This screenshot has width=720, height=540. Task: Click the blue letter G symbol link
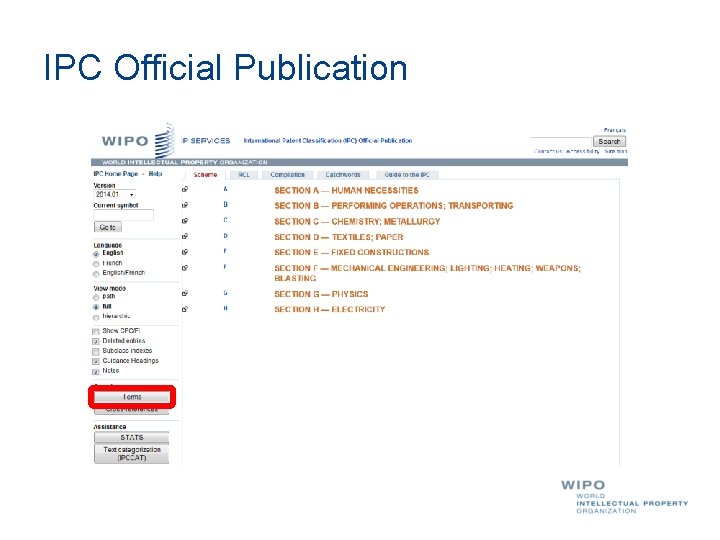click(x=225, y=292)
